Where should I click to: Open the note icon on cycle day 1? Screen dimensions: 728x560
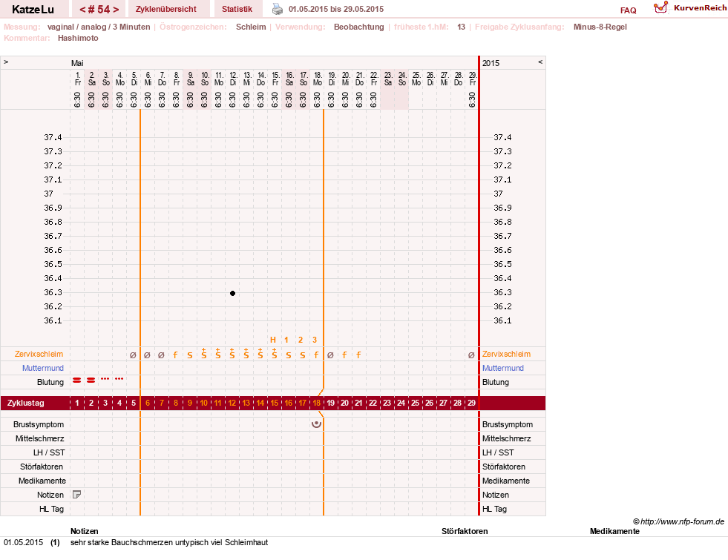click(x=77, y=495)
